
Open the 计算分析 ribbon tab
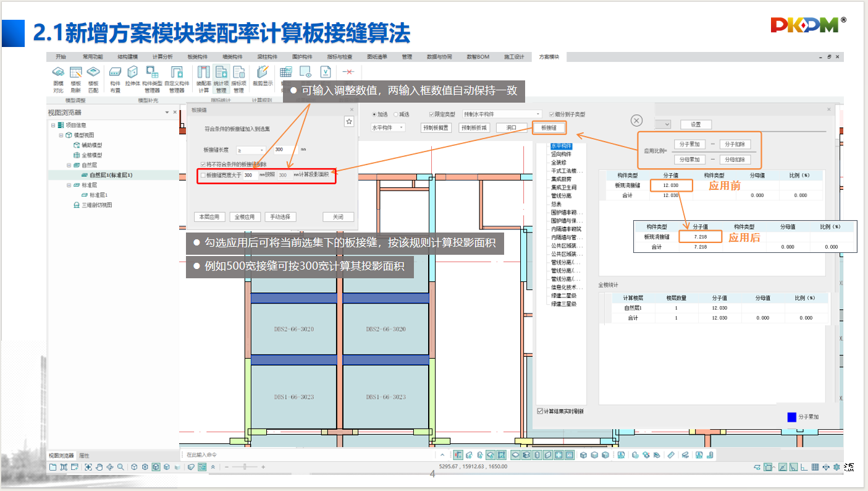[x=162, y=57]
